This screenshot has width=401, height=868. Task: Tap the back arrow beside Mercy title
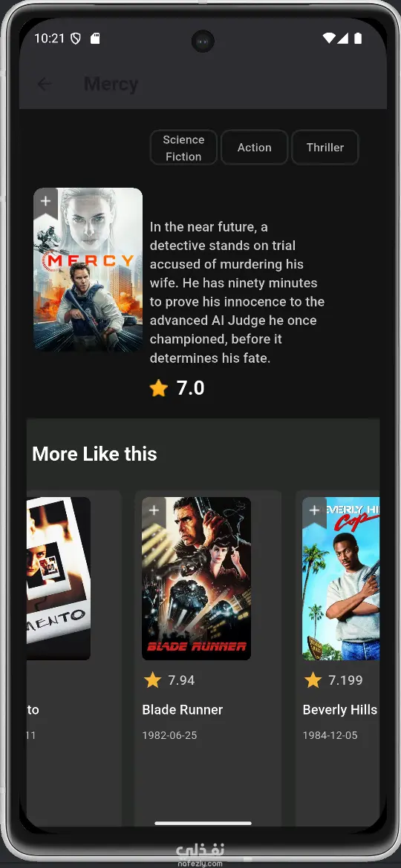tap(45, 84)
